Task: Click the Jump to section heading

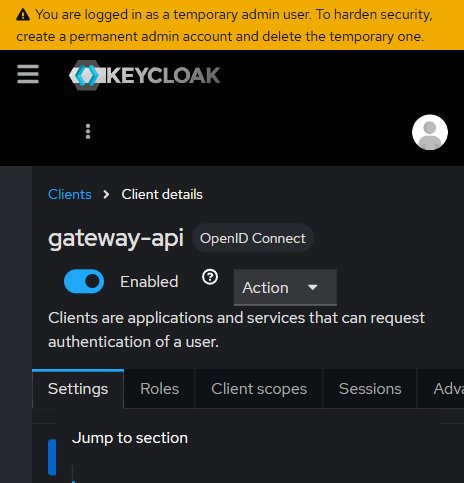Action: click(x=130, y=438)
